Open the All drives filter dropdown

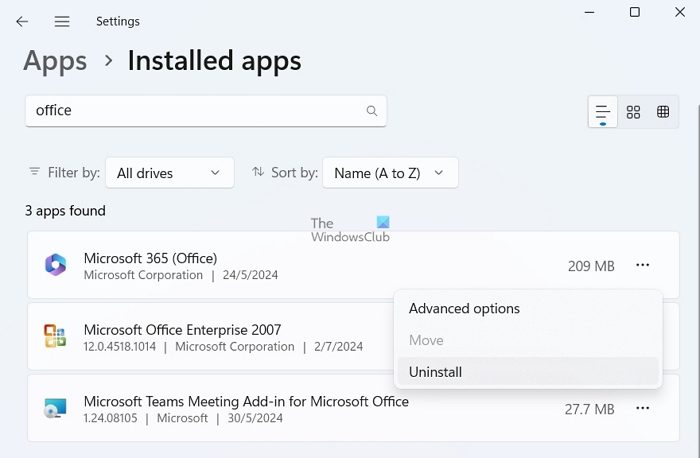pos(169,173)
